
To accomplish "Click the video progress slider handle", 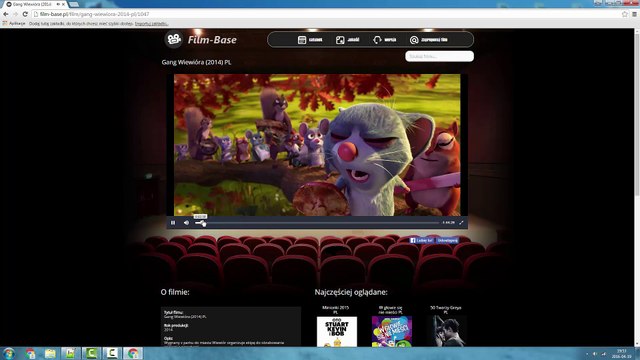I will tap(203, 223).
